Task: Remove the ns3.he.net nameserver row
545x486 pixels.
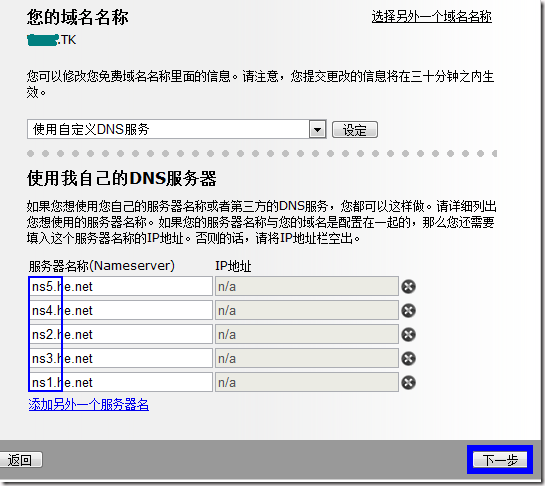Action: 409,359
